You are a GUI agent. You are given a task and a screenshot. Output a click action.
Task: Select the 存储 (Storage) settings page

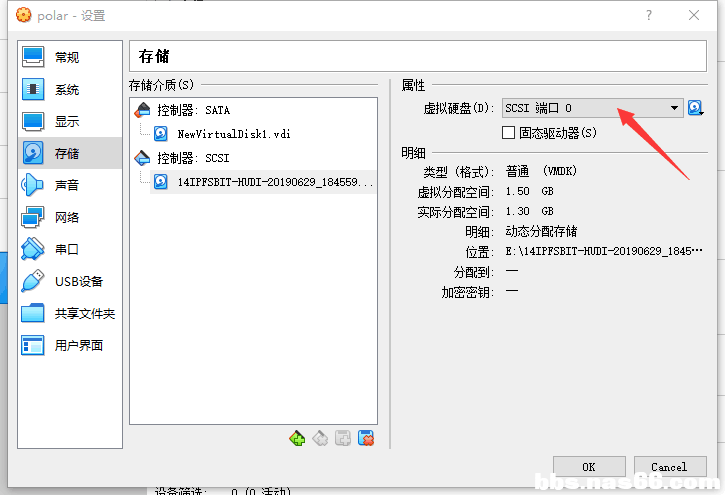coord(69,153)
